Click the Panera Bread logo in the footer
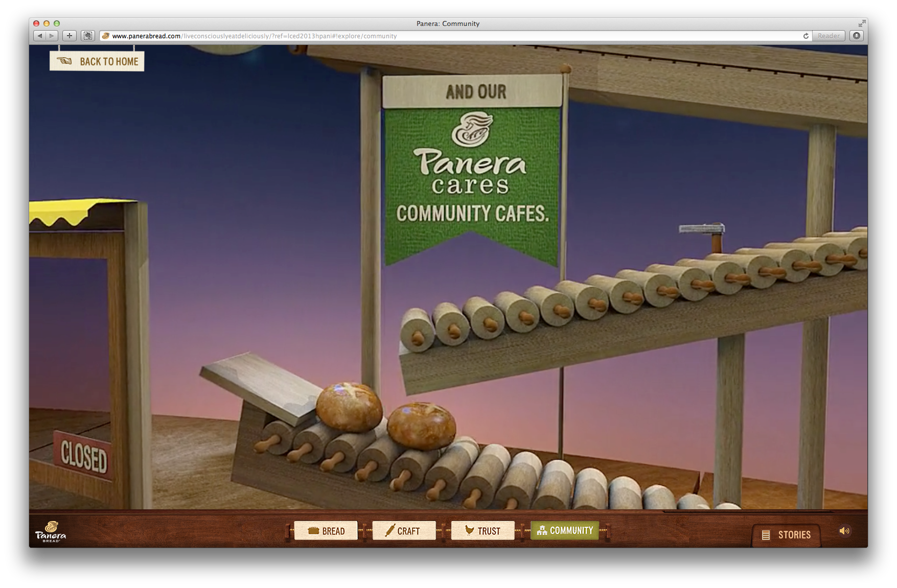This screenshot has height=588, width=897. coord(51,531)
